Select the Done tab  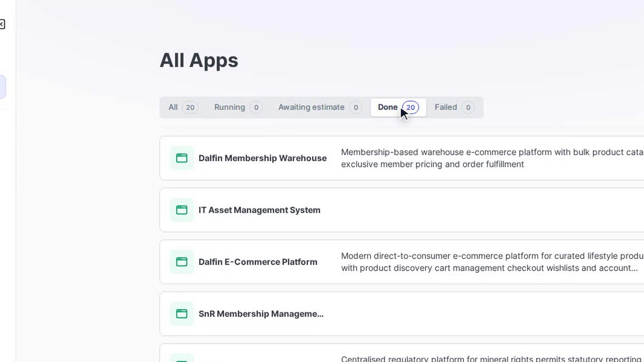[x=398, y=107]
